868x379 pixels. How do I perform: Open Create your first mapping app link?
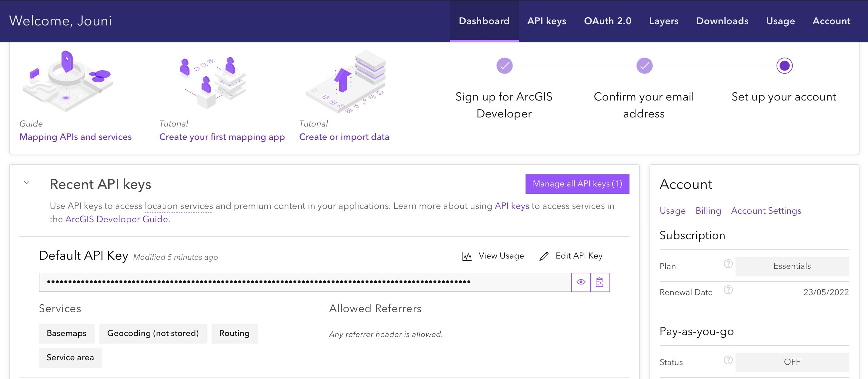(222, 137)
